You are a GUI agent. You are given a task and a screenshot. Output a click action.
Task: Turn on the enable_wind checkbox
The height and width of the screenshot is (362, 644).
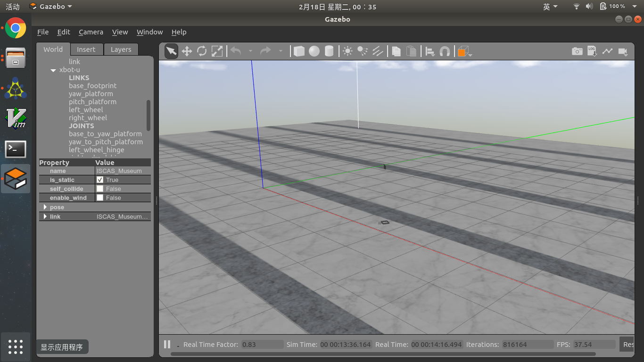click(99, 197)
